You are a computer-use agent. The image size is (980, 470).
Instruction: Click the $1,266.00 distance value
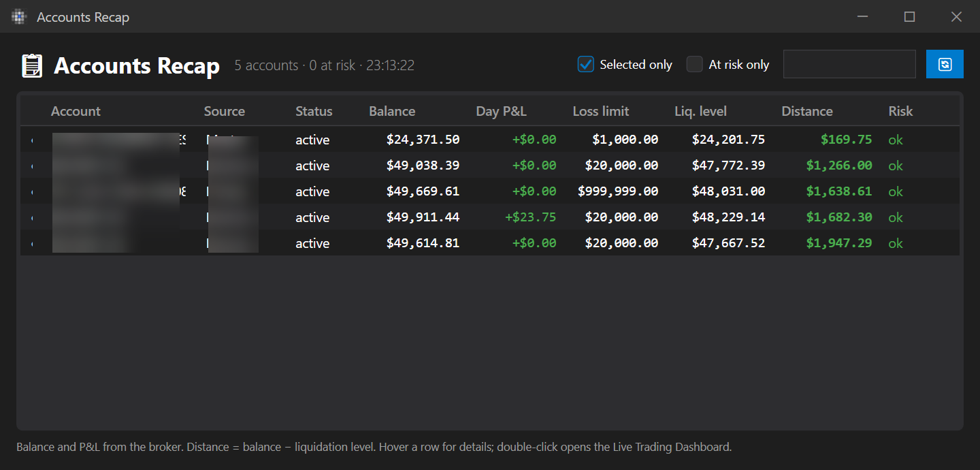click(839, 166)
